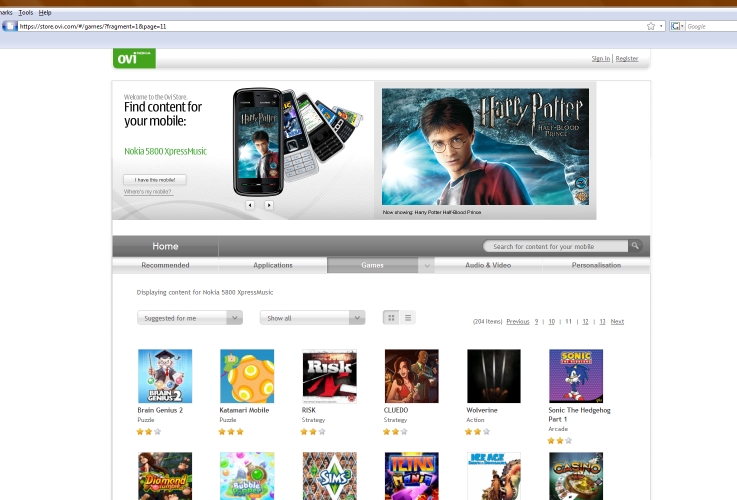
Task: Open Sonic The Hedgehog Part 1 icon
Action: pos(576,376)
